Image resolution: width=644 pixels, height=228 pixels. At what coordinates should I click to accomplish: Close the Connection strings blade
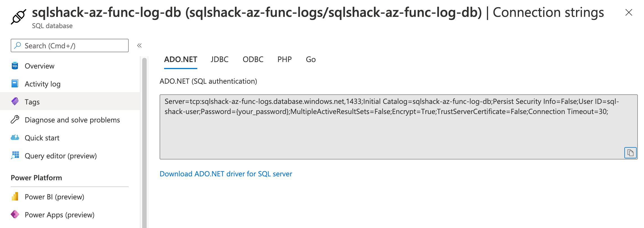click(629, 12)
